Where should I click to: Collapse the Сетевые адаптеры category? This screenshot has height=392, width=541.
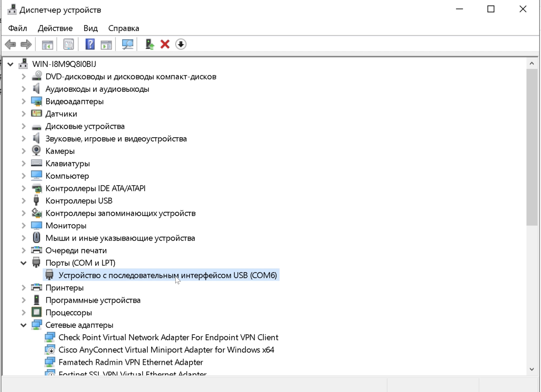(23, 325)
